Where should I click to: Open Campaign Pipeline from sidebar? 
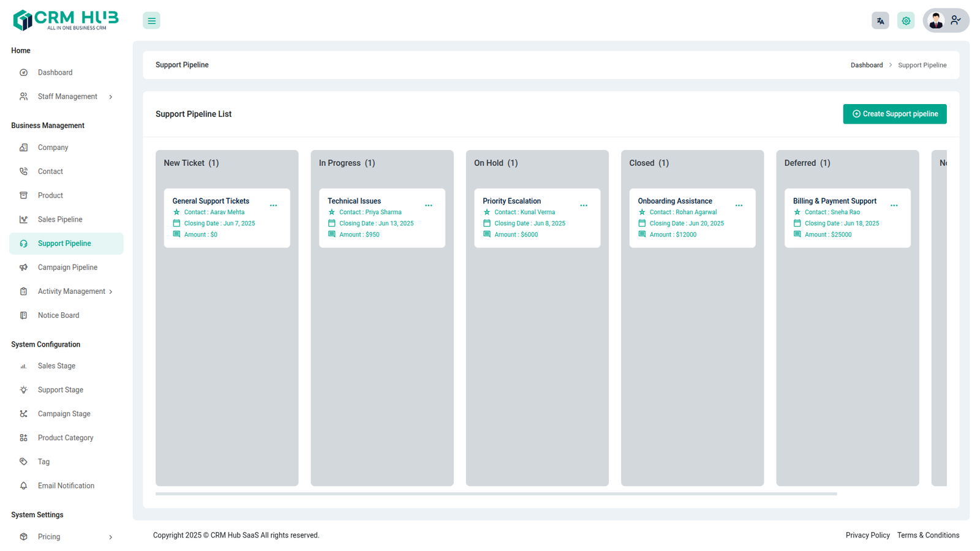(x=67, y=268)
